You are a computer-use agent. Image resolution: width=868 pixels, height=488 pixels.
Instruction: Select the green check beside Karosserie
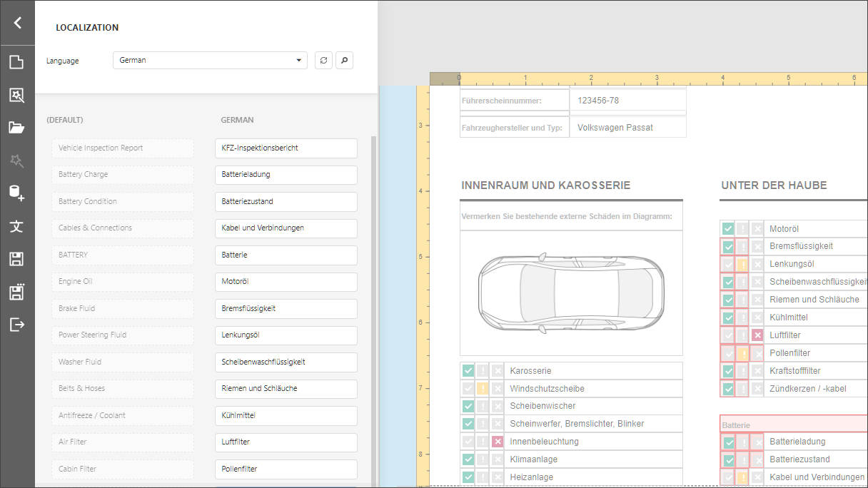tap(468, 371)
